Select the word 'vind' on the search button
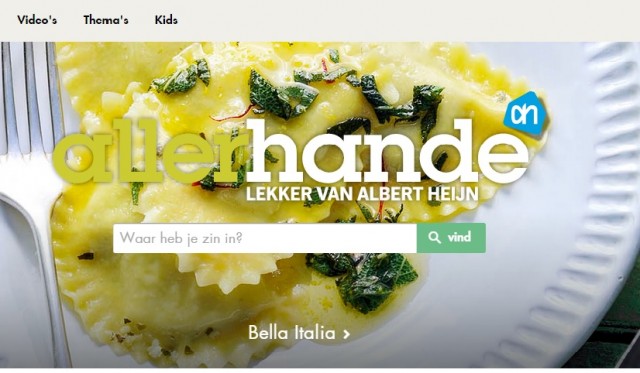This screenshot has width=640, height=373. (459, 237)
